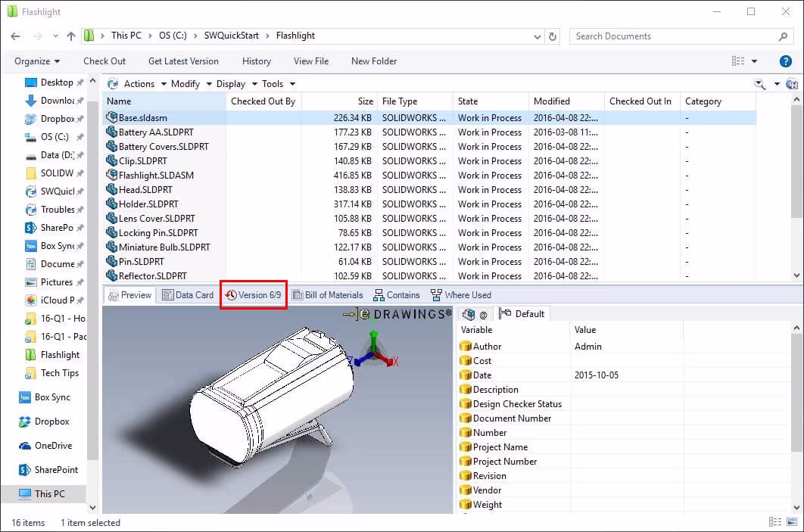Click the Reflector.SLDPRT file icon
This screenshot has width=804, height=532.
(x=111, y=275)
